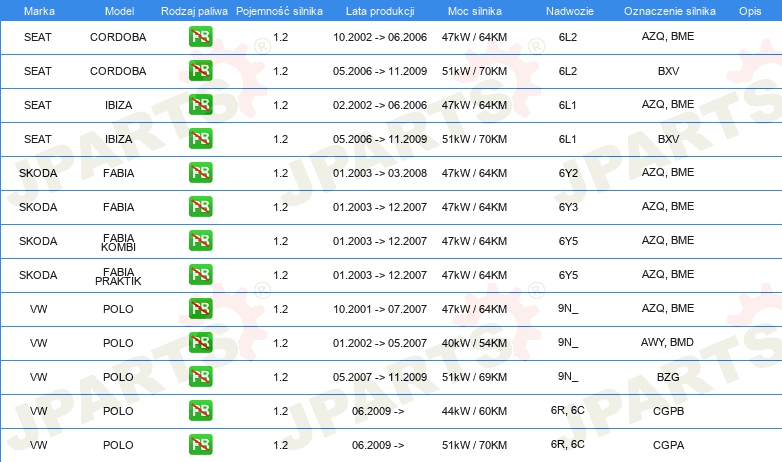Click the fuel icon in the VW POLO BZG row

pyautogui.click(x=200, y=376)
